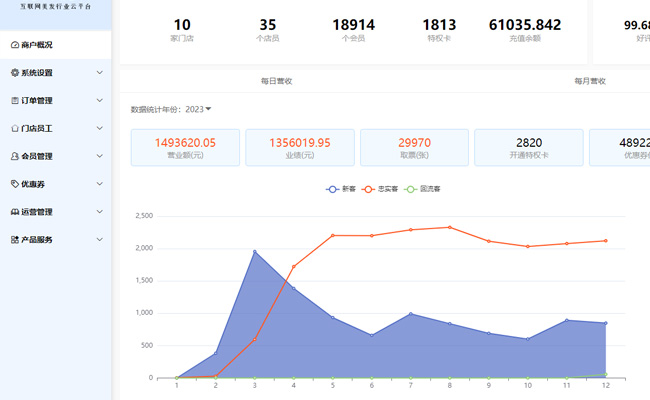
Task: Expand the 门店员工 menu chevron
Action: 99,128
